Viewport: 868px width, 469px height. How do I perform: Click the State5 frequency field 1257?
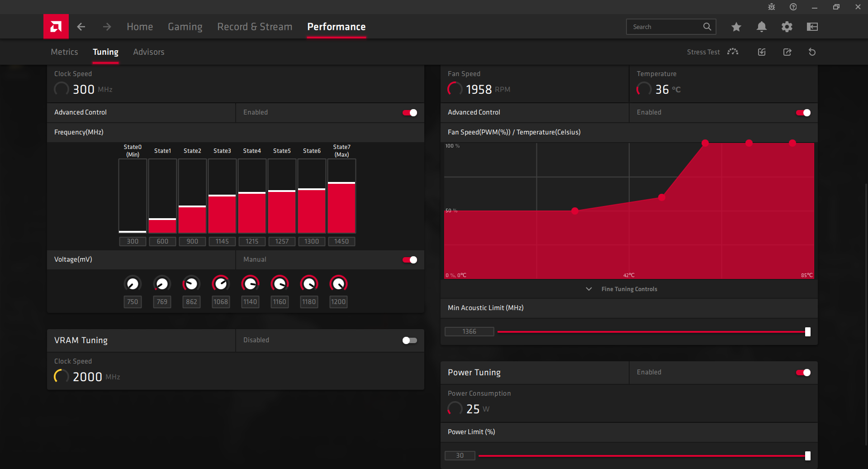point(282,241)
